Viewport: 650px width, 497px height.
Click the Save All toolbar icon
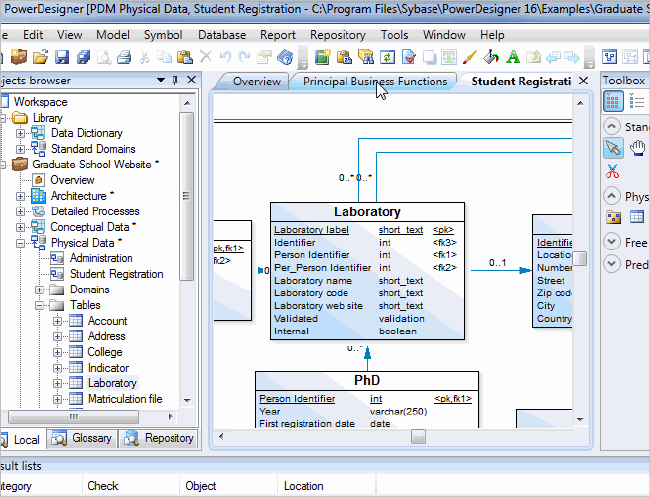point(83,57)
